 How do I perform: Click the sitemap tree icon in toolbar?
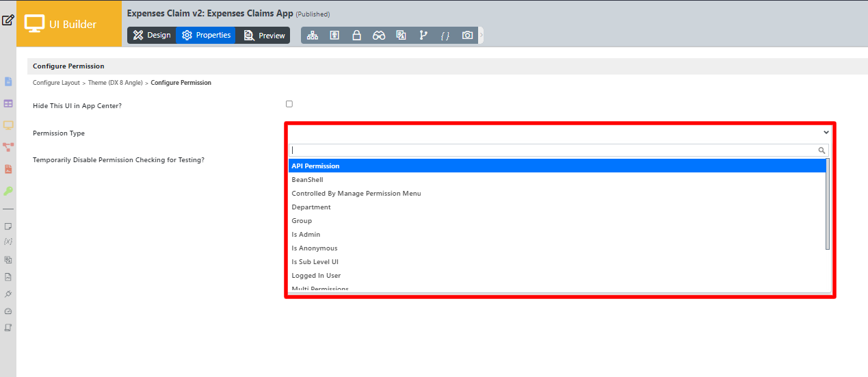313,36
